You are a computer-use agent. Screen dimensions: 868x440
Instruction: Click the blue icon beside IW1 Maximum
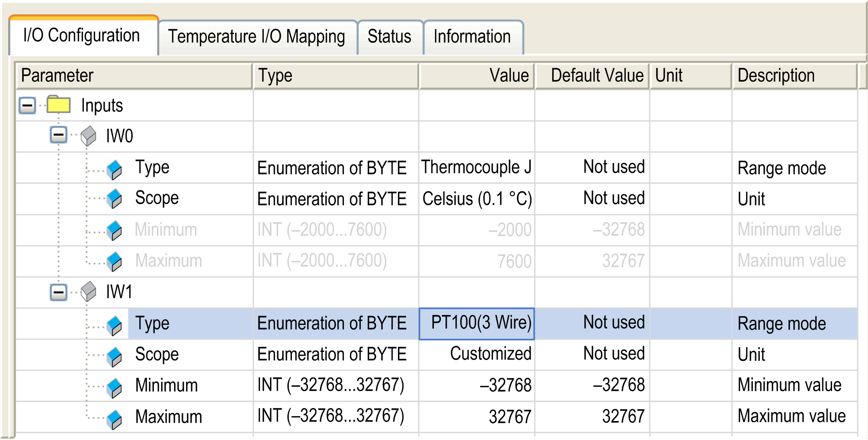(115, 419)
